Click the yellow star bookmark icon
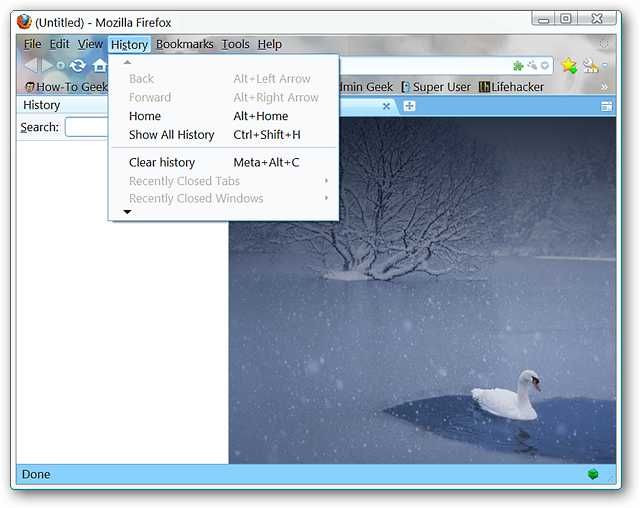This screenshot has height=508, width=640. [x=569, y=65]
